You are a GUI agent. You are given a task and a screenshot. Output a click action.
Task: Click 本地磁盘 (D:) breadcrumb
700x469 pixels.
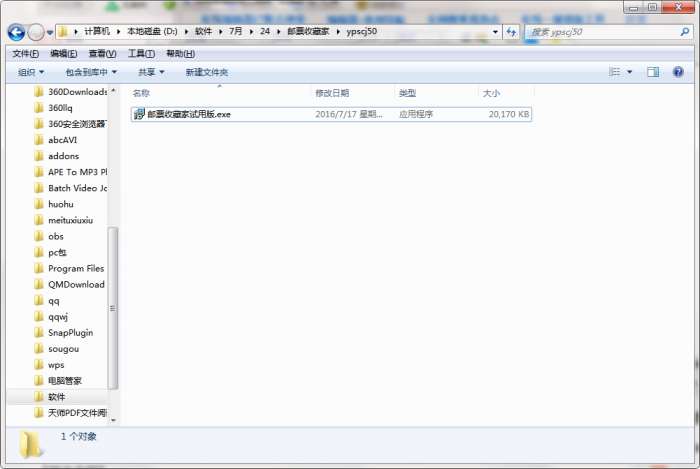tap(152, 32)
